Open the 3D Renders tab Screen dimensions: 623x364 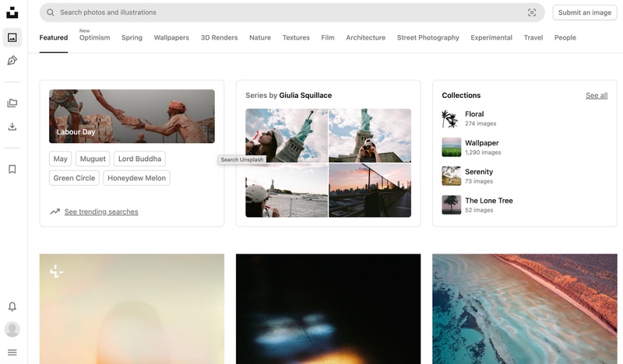pyautogui.click(x=220, y=37)
